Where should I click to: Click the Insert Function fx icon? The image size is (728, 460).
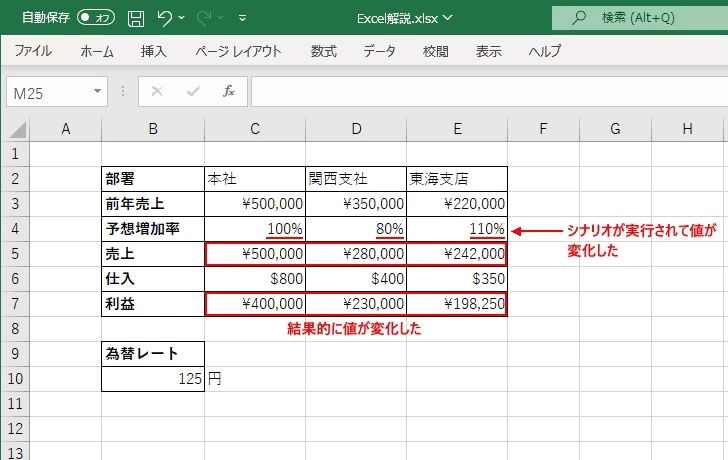pyautogui.click(x=229, y=91)
